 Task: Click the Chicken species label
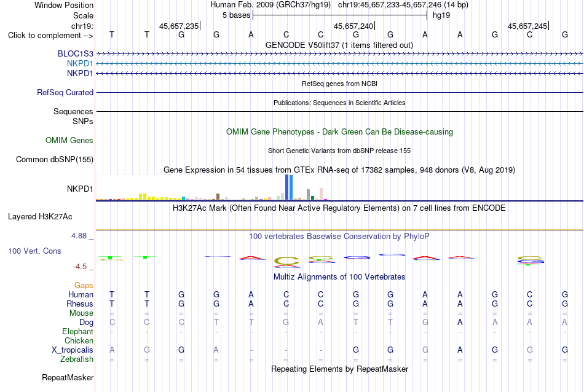[x=79, y=340]
